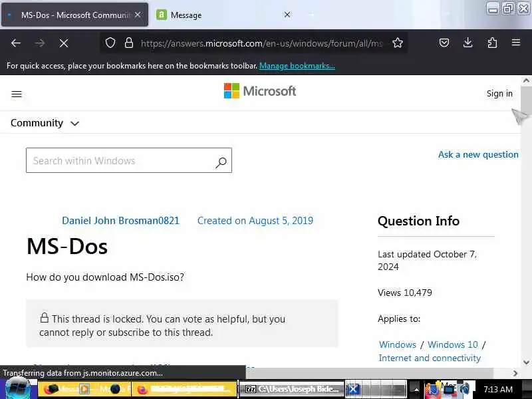Click the thread locked padlock icon
Screen dimensions: 532x399
pos(44,318)
